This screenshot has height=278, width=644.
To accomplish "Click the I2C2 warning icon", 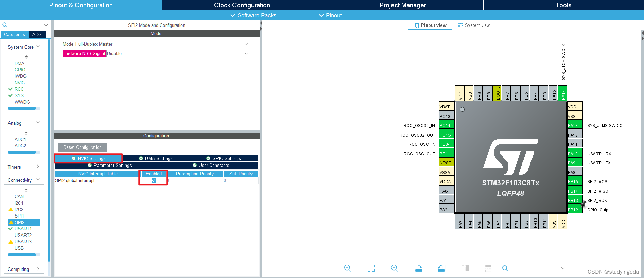I will pos(11,210).
